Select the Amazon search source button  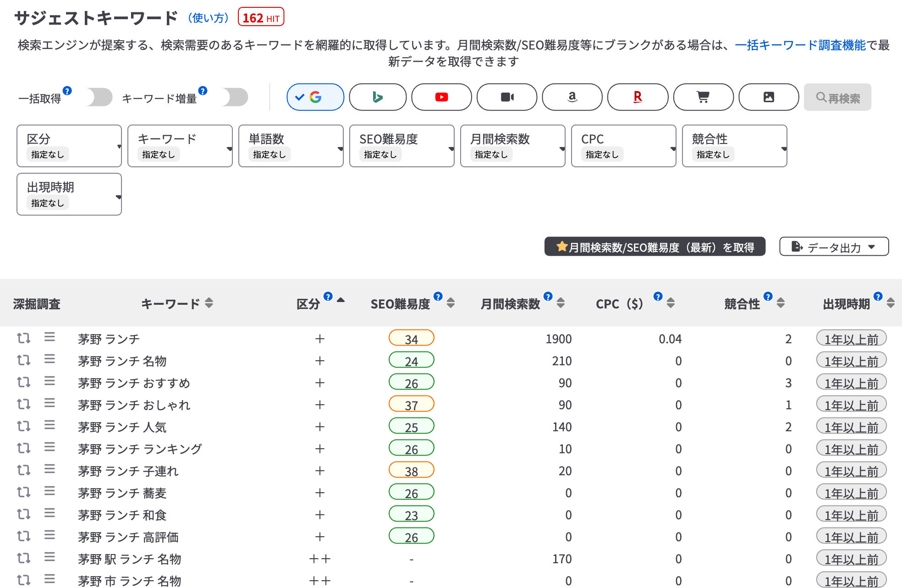pyautogui.click(x=572, y=97)
